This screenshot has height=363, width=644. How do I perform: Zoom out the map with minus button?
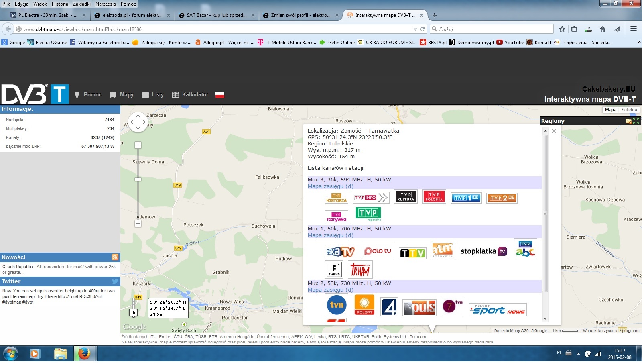pos(138,224)
